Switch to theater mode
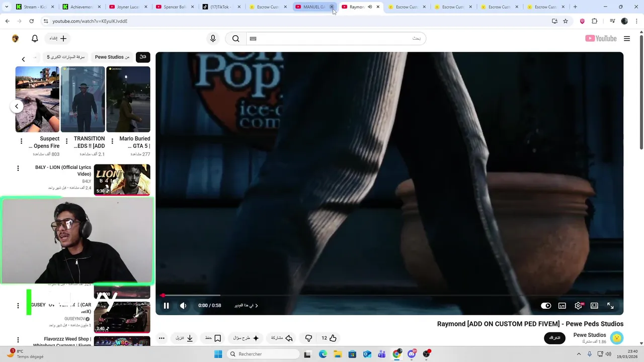Screen dimensions: 644x362 coord(594,306)
